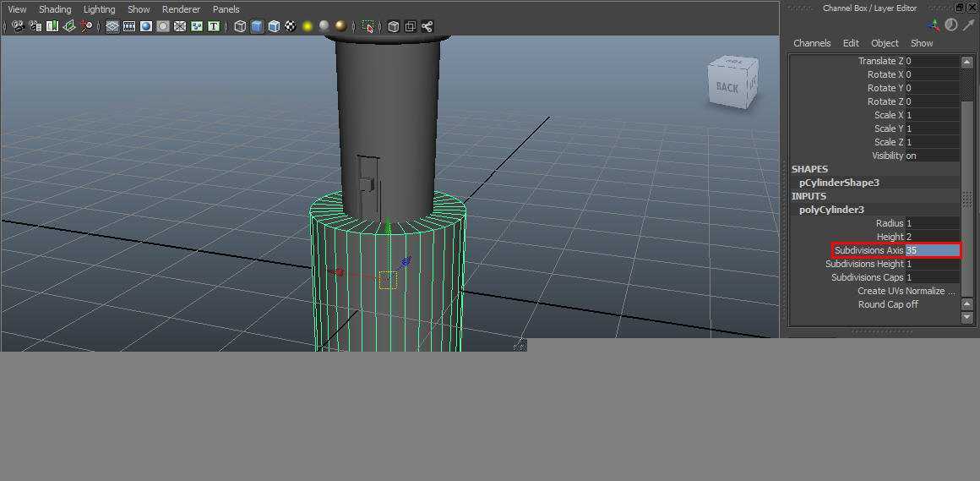Click the Radius attribute label
Viewport: 980px width, 481px height.
pos(889,223)
